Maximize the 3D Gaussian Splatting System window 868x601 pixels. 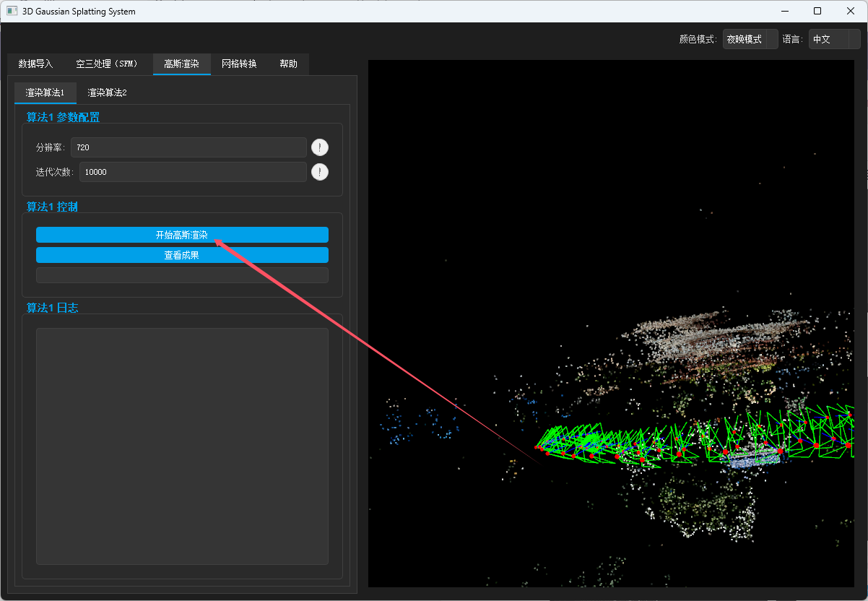pyautogui.click(x=817, y=11)
